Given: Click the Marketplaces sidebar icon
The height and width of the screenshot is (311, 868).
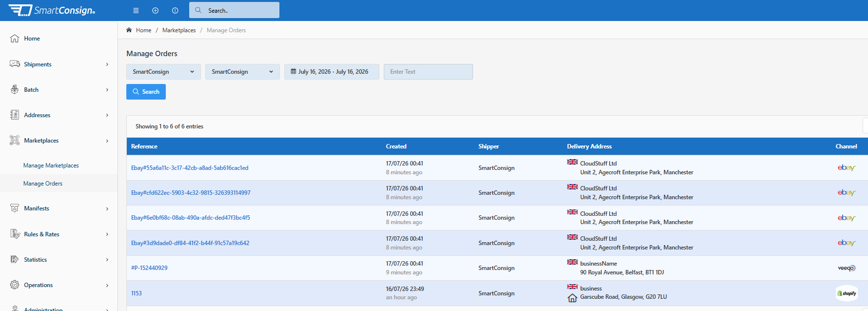Looking at the screenshot, I should (15, 140).
